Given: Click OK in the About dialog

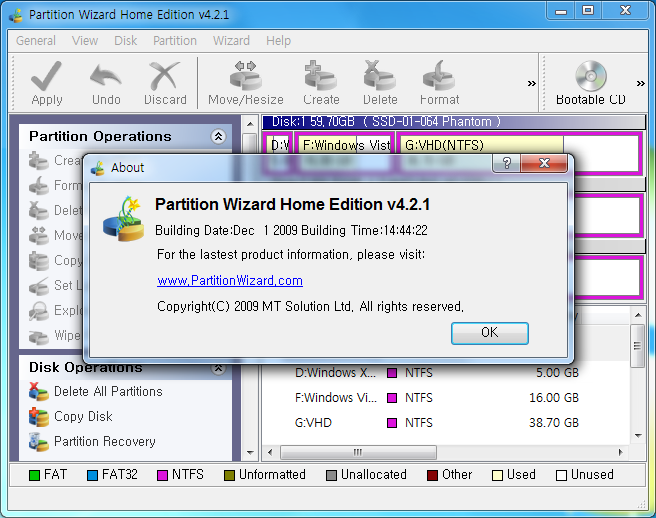Looking at the screenshot, I should tap(489, 333).
